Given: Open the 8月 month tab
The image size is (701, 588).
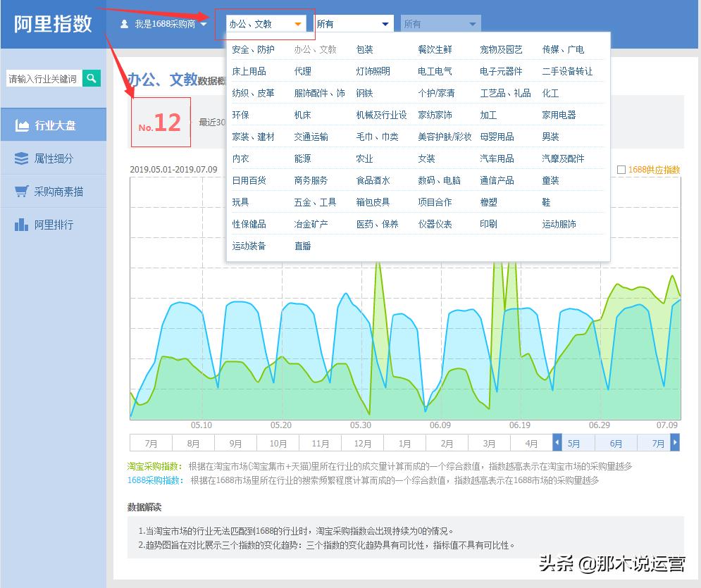Looking at the screenshot, I should pyautogui.click(x=193, y=442).
